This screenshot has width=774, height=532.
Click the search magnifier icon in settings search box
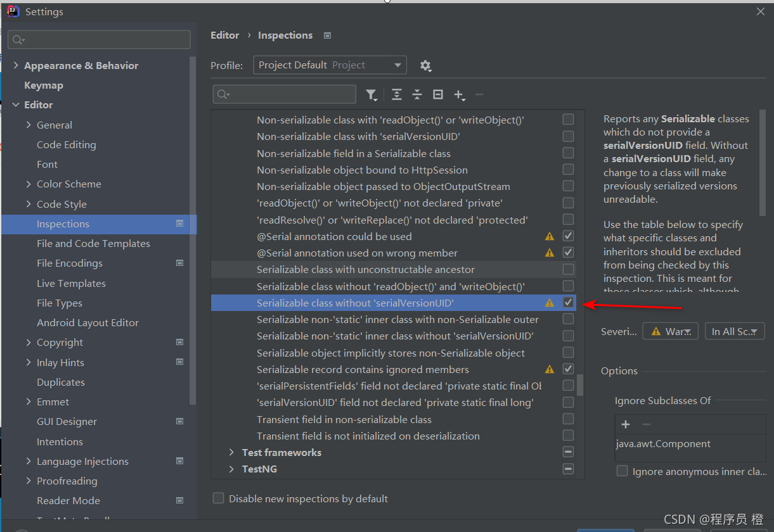[18, 40]
